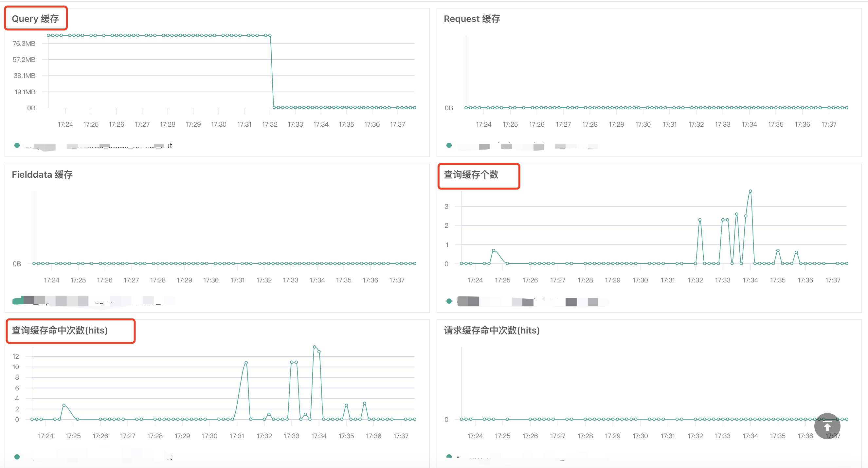Click the 17:32 x-axis label in Query 缓存

click(x=270, y=124)
